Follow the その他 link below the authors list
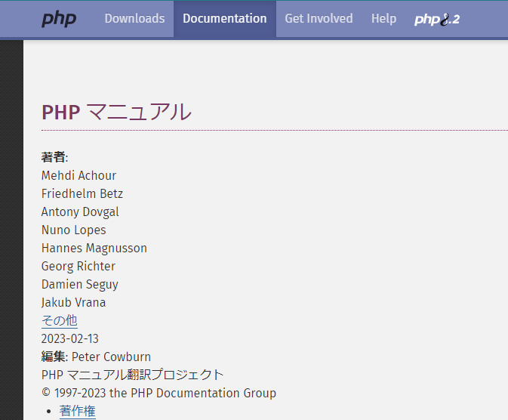 pyautogui.click(x=60, y=320)
